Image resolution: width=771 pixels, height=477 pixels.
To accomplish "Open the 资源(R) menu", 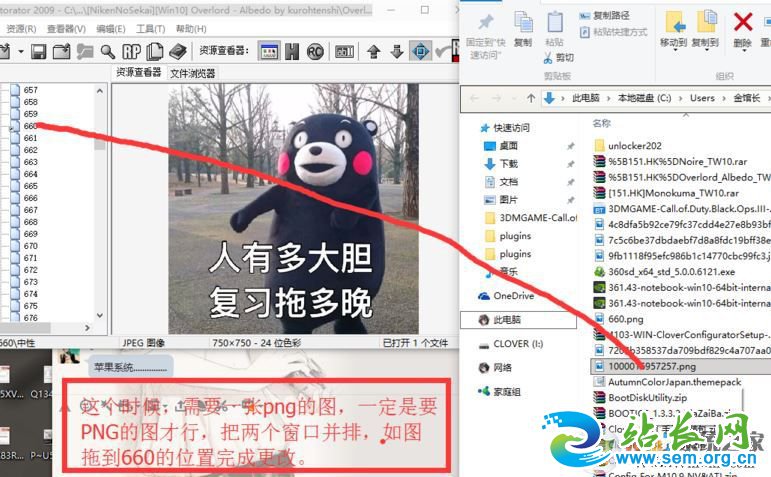I will coord(21,29).
